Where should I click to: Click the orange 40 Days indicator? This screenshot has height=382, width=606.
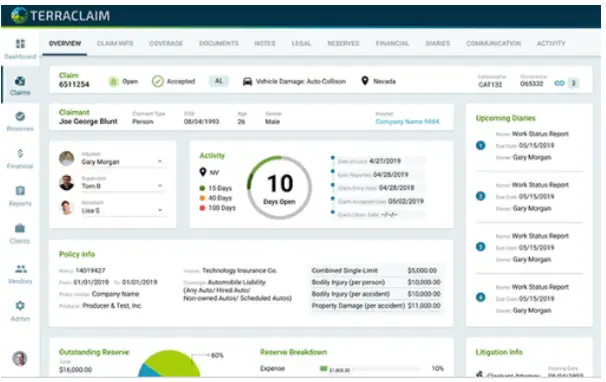pyautogui.click(x=202, y=198)
